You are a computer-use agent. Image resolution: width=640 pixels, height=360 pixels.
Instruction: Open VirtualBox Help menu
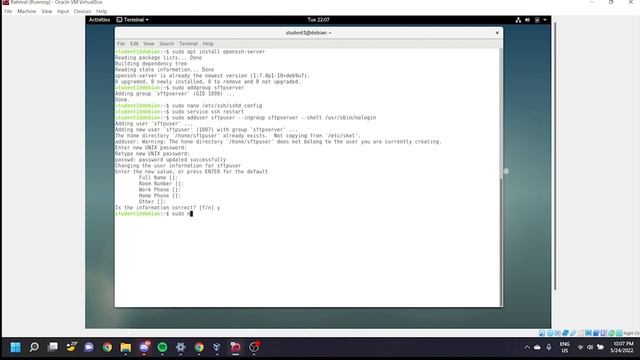pos(102,11)
